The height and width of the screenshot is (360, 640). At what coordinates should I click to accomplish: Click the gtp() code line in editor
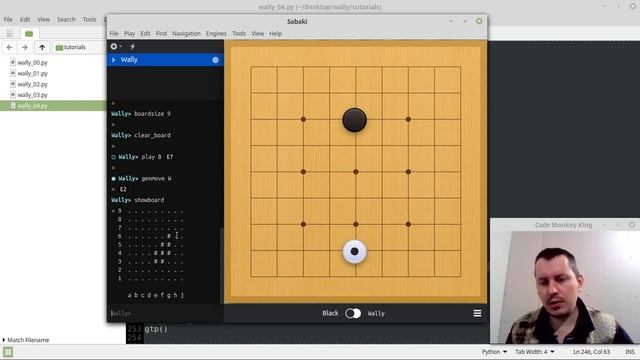pos(156,329)
